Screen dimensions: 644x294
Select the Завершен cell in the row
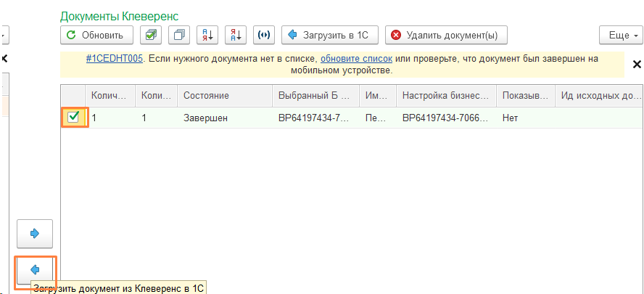[205, 118]
